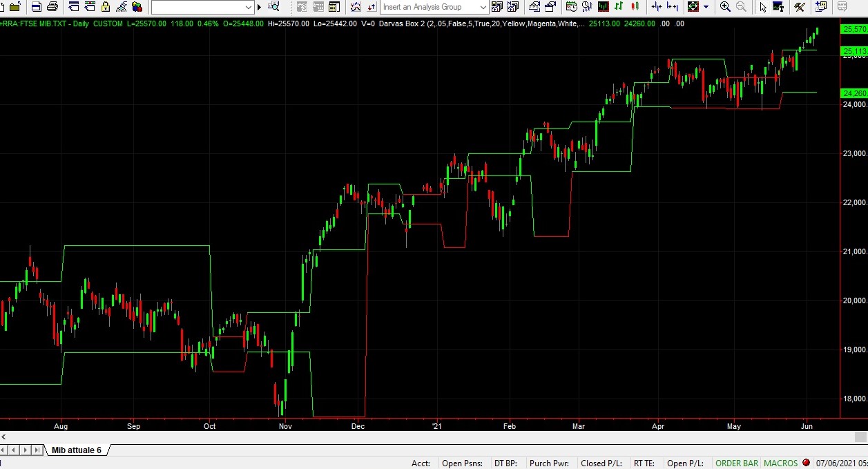
Task: Open the hammer and wrench tools icon
Action: (800, 7)
